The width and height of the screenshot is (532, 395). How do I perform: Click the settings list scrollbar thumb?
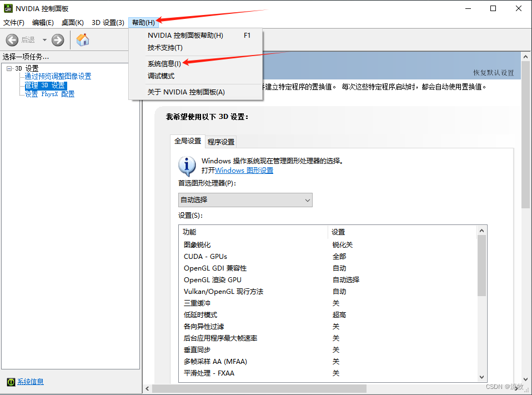(x=481, y=266)
